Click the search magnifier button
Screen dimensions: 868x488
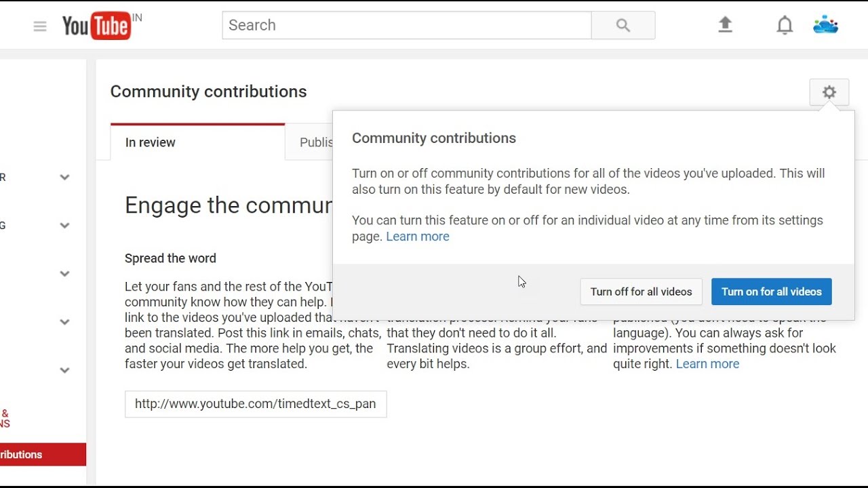point(623,26)
